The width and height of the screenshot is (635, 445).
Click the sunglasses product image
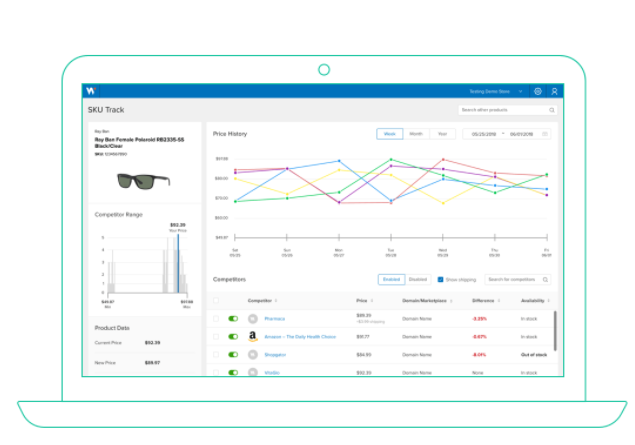pos(143,181)
